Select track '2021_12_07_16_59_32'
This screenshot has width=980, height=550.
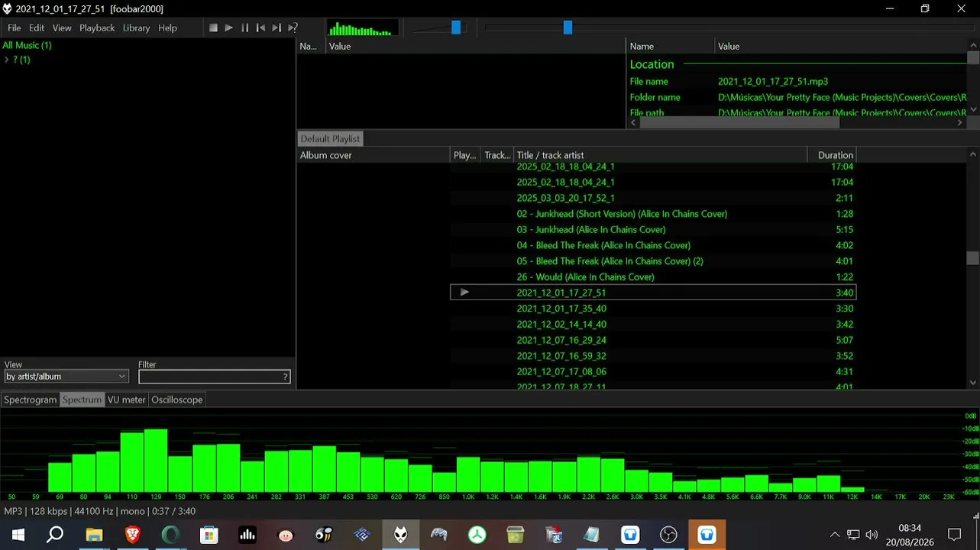pos(653,356)
